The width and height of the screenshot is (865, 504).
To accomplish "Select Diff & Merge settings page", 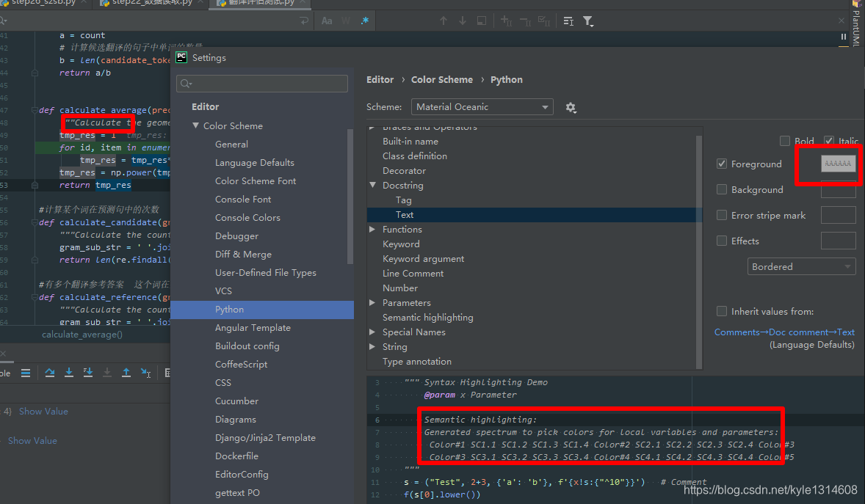I will [x=243, y=255].
